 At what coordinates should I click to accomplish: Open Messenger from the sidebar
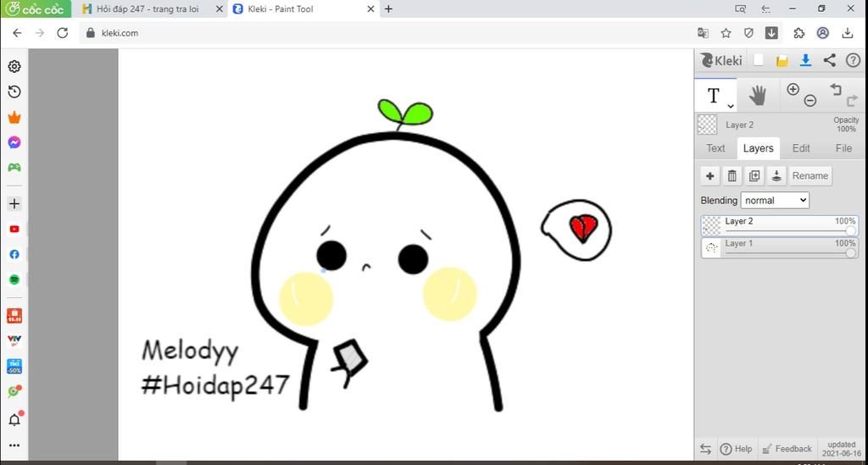pyautogui.click(x=14, y=142)
